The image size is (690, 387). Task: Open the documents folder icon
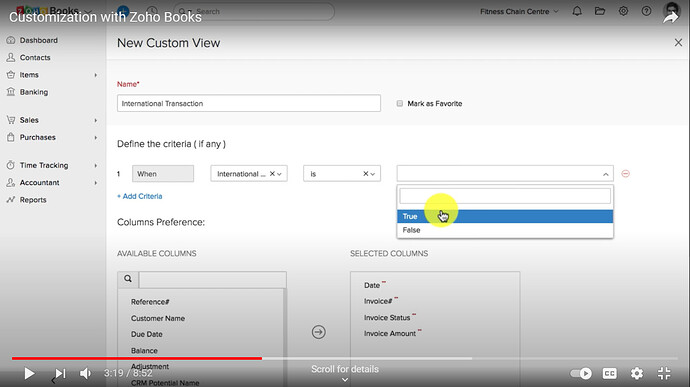(600, 11)
